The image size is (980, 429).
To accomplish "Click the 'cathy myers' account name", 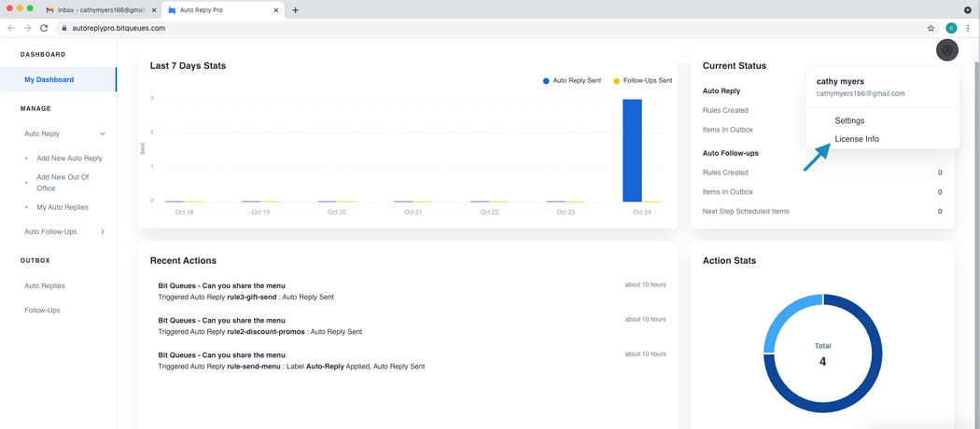I will tap(841, 81).
